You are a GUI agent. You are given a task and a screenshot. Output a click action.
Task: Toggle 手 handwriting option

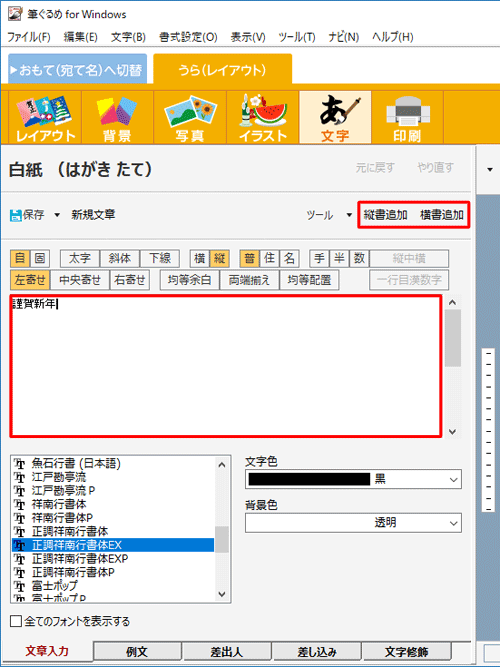click(319, 258)
